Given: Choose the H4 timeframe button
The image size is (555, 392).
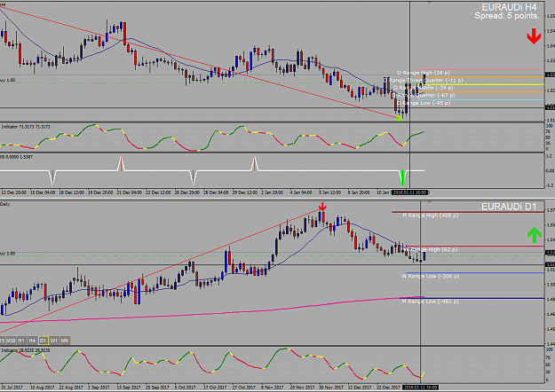Looking at the screenshot, I should pyautogui.click(x=32, y=341).
